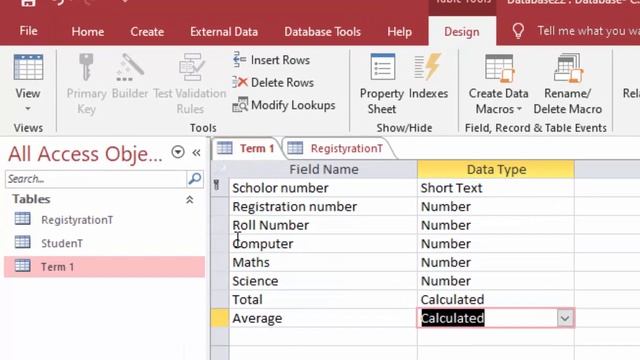640x360 pixels.
Task: Click the select-all corner of the grid
Action: click(x=220, y=169)
